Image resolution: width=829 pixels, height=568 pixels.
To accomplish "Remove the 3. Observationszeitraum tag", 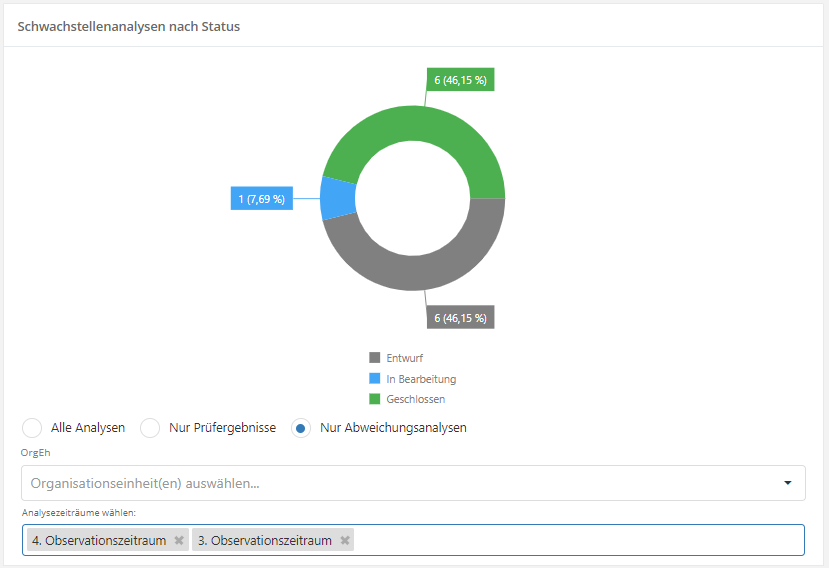I will pos(345,540).
